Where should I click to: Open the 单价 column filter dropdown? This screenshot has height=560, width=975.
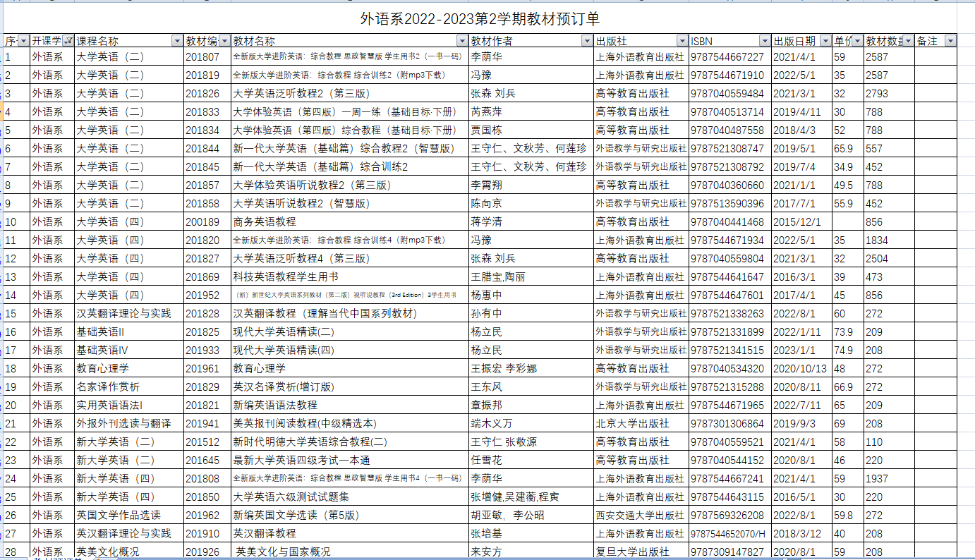[x=857, y=41]
